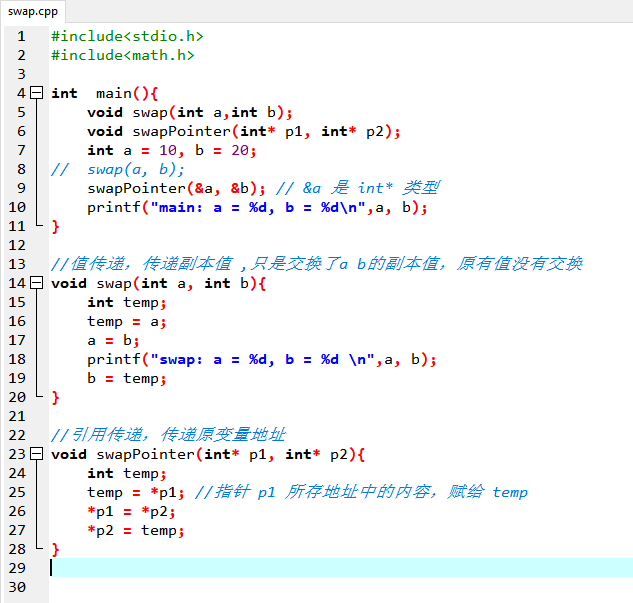Select the swap.cpp file tab

click(x=33, y=11)
